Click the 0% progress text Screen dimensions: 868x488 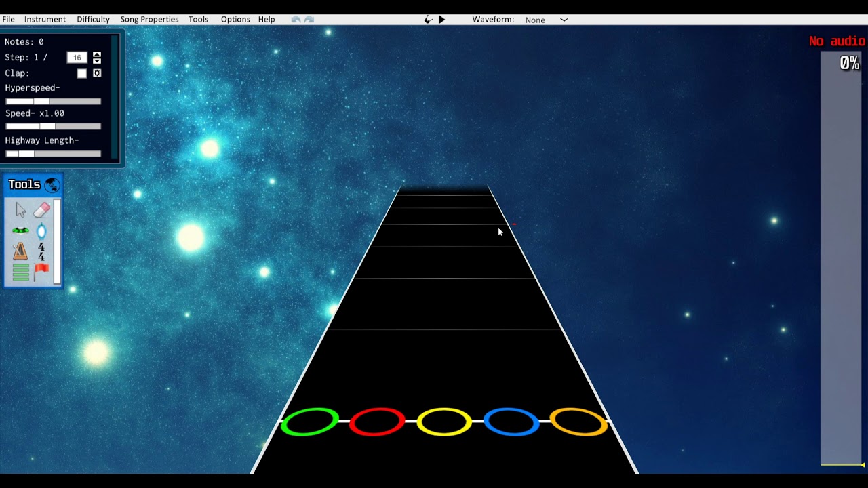(x=849, y=63)
